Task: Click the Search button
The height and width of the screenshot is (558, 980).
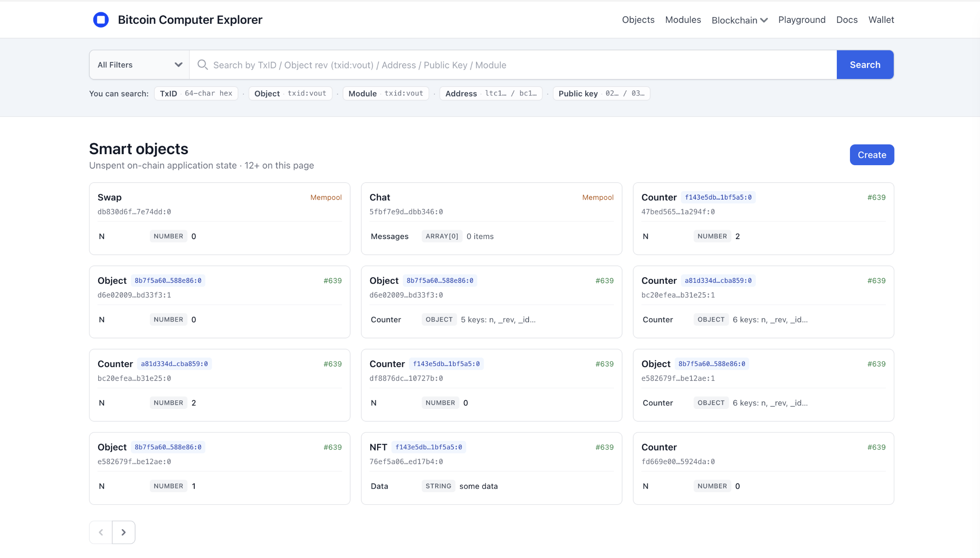Action: (865, 65)
